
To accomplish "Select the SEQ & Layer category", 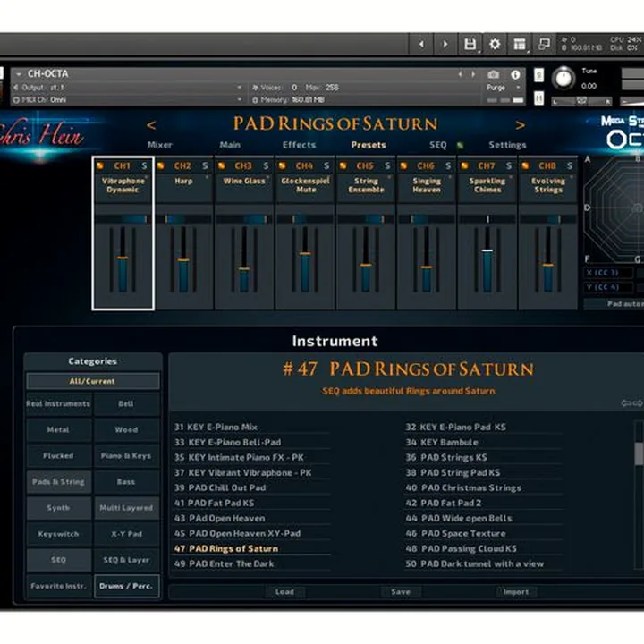I will click(x=126, y=560).
